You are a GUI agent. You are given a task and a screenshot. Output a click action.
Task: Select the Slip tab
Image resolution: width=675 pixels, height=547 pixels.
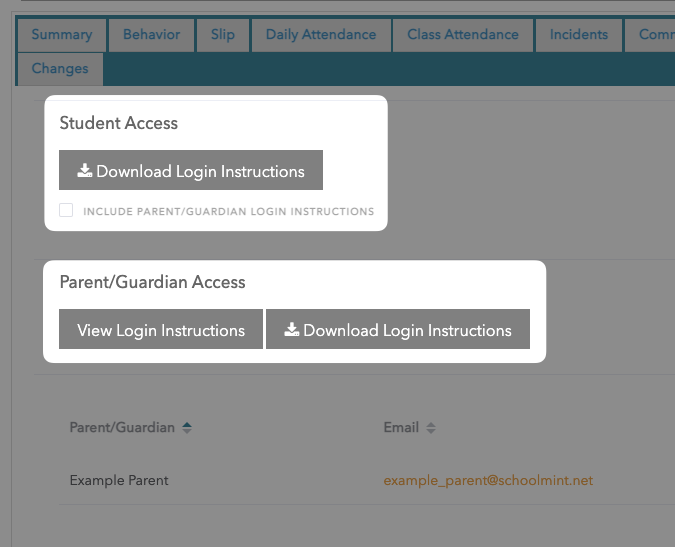[223, 35]
